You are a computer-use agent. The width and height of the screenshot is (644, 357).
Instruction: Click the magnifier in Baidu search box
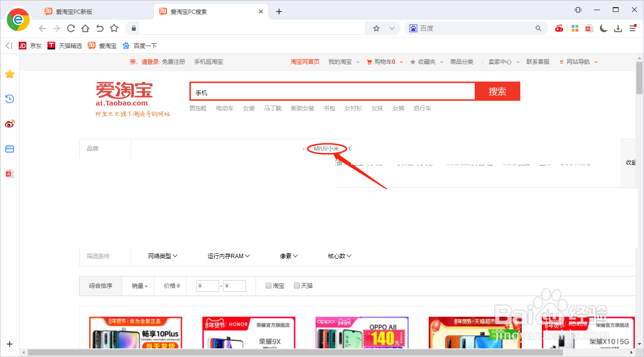pos(538,28)
